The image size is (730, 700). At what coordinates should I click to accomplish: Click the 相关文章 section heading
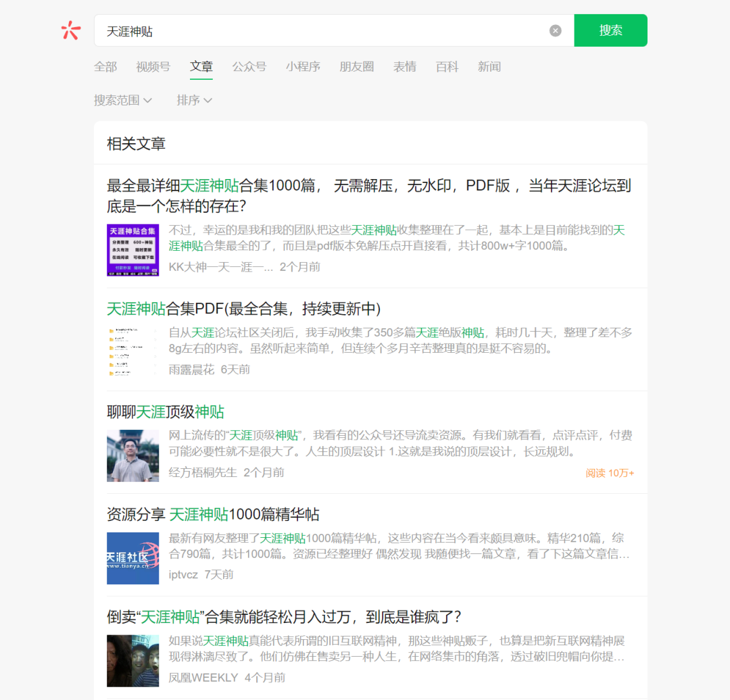pos(136,143)
